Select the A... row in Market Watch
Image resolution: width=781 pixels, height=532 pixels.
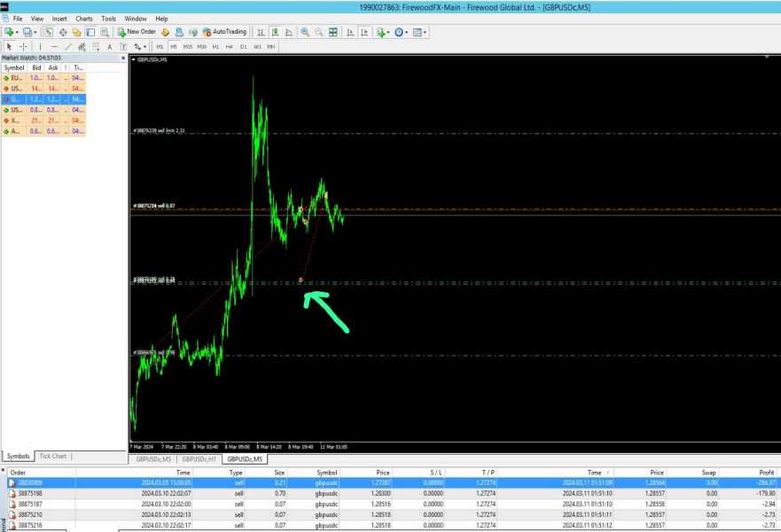43,131
